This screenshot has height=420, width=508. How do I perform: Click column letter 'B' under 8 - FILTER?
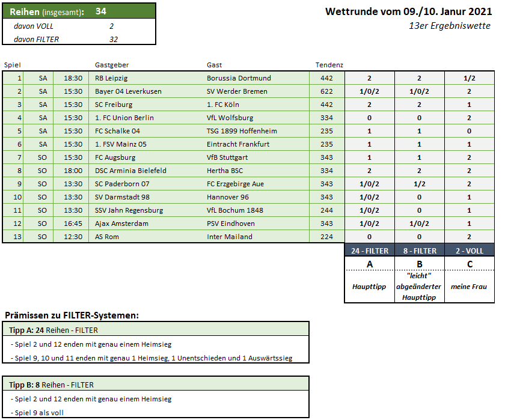click(x=420, y=264)
